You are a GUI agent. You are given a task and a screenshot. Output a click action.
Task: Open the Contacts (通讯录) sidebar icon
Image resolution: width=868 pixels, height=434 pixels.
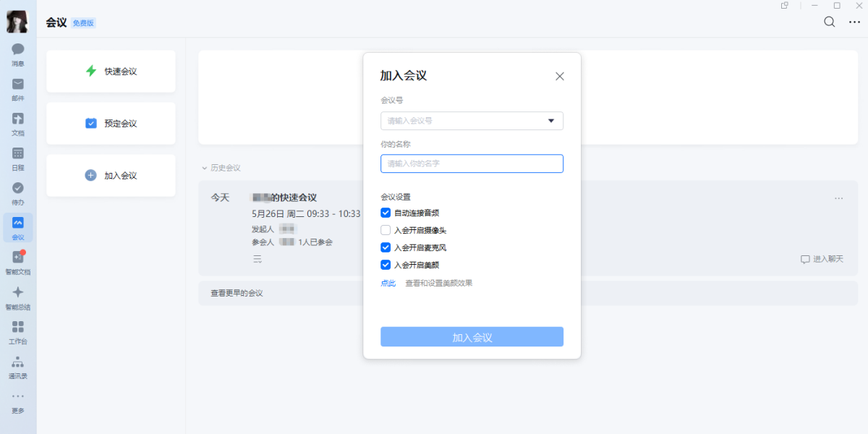[x=18, y=367]
